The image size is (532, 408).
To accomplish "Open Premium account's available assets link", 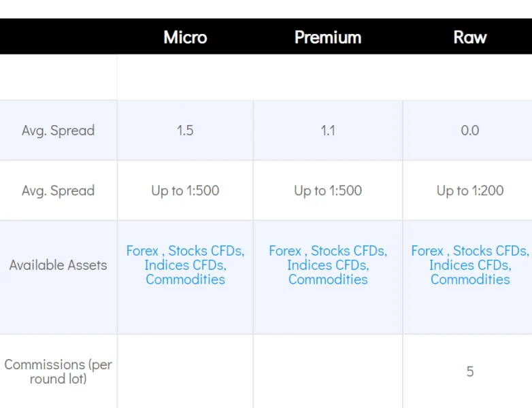I will pos(327,265).
